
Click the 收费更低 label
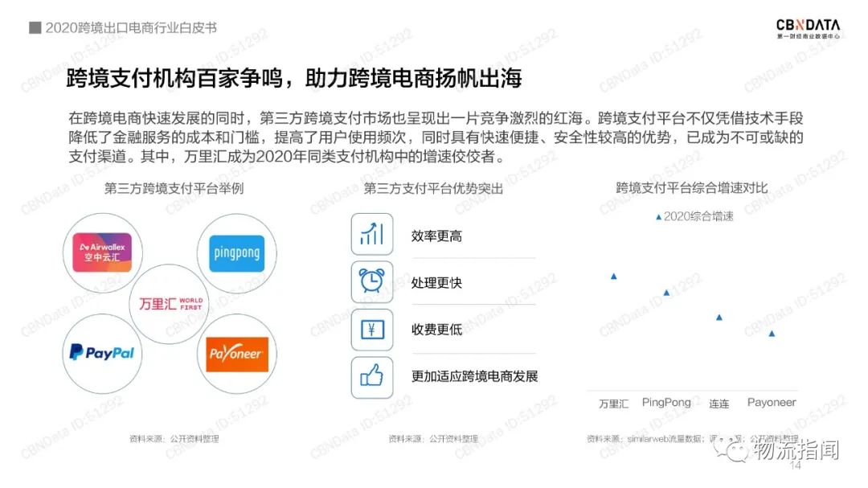(x=436, y=330)
